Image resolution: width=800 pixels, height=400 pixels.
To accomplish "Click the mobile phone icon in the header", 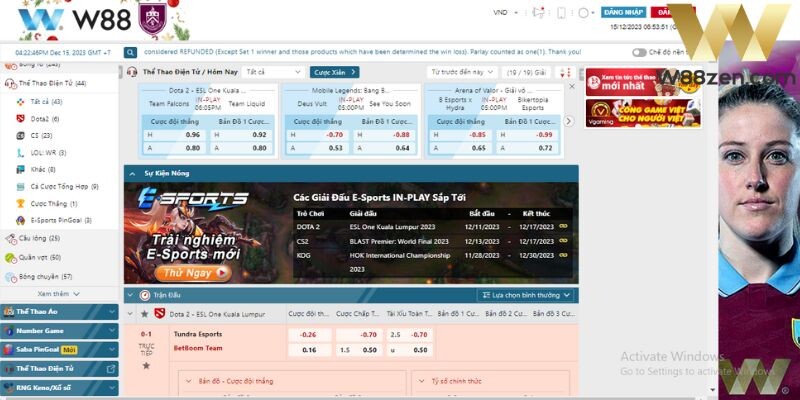I will [561, 13].
